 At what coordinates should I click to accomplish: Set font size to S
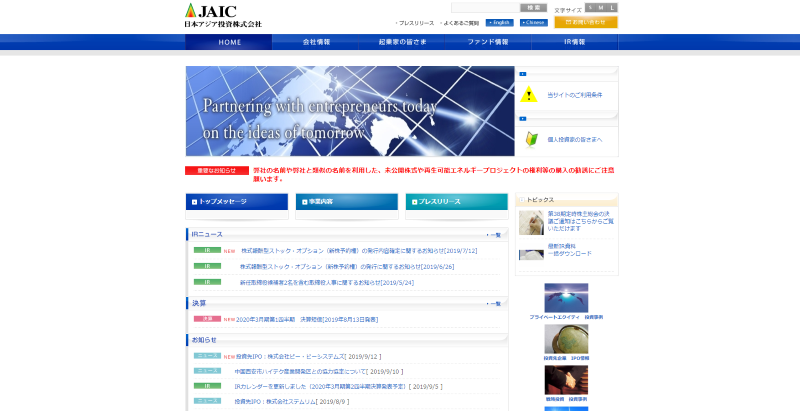point(590,8)
